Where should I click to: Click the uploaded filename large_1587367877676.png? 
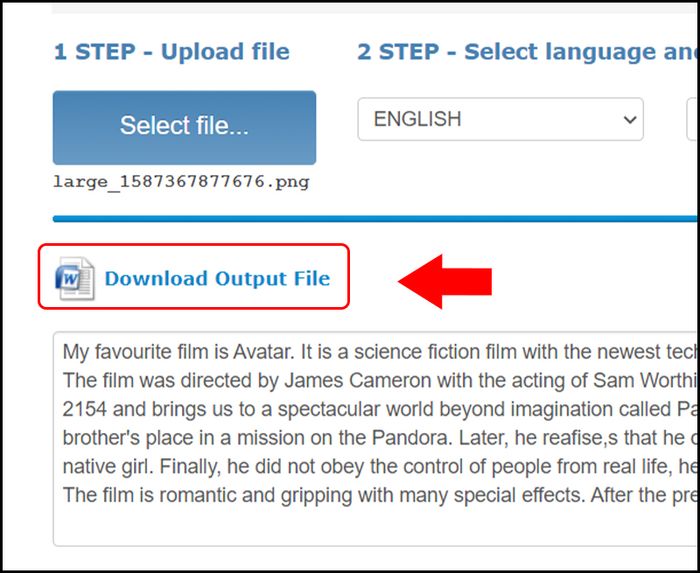tap(181, 182)
